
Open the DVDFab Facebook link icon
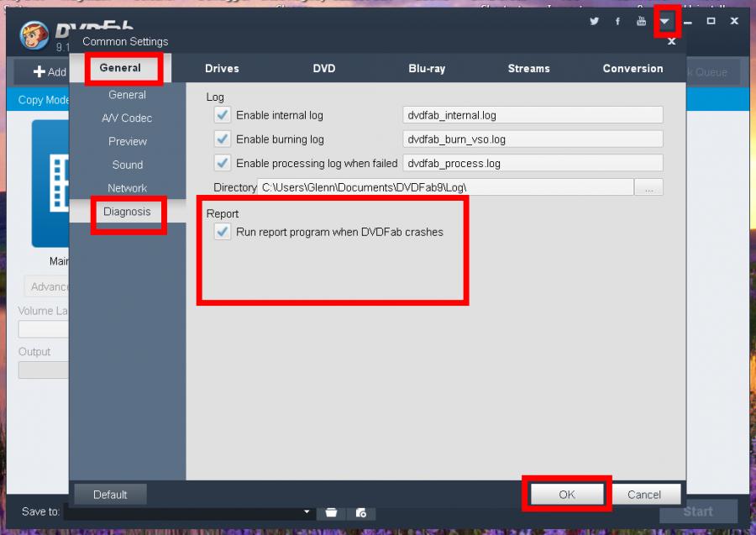pyautogui.click(x=617, y=21)
